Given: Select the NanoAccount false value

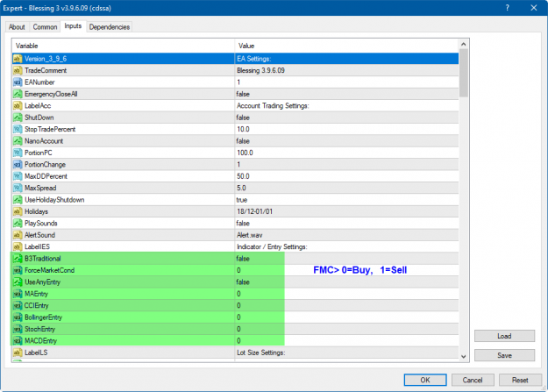Looking at the screenshot, I should (243, 141).
